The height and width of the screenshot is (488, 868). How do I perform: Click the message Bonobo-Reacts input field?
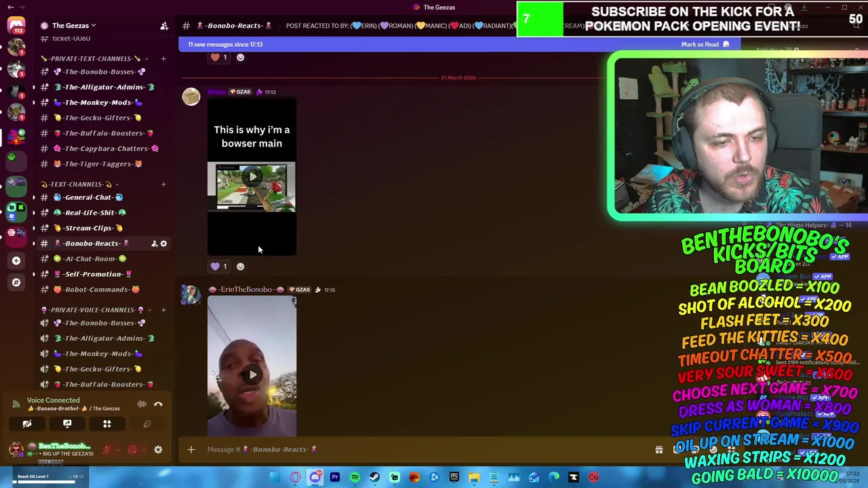tap(420, 449)
